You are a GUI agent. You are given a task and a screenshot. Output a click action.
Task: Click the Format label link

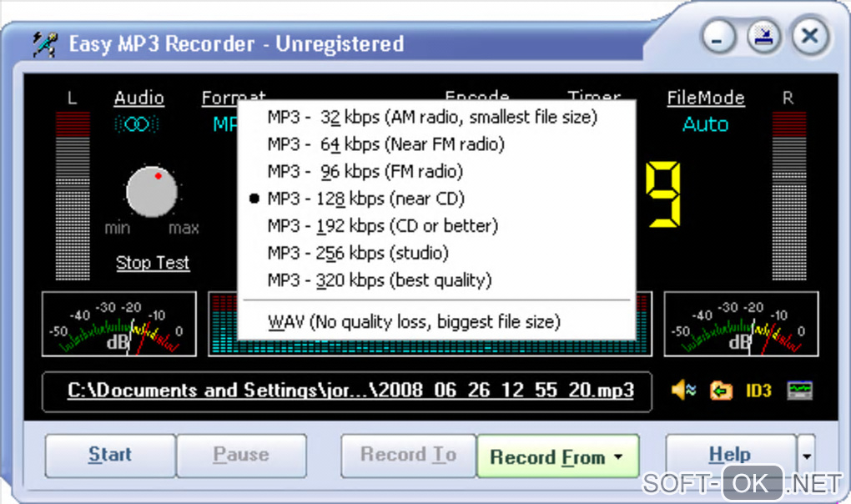[234, 96]
